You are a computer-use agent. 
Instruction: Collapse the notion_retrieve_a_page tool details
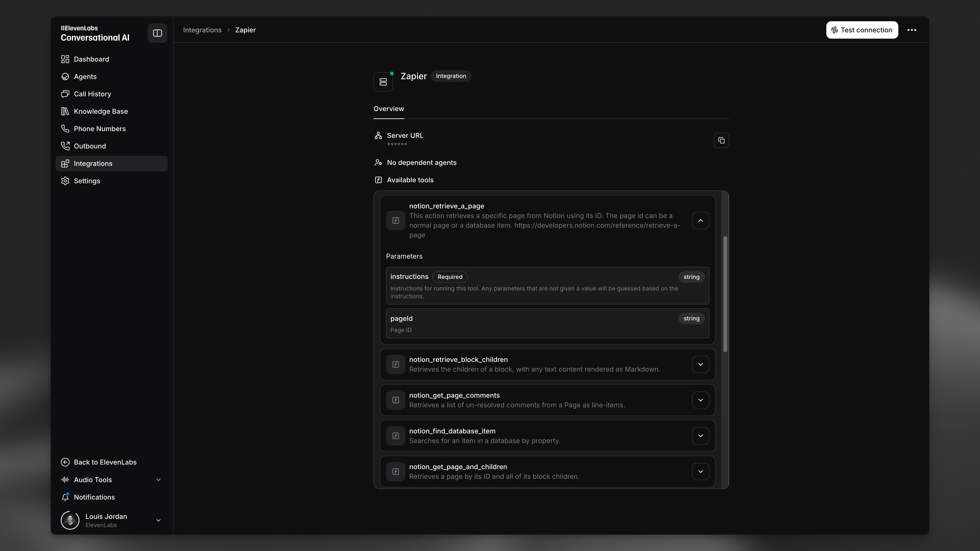(x=700, y=220)
